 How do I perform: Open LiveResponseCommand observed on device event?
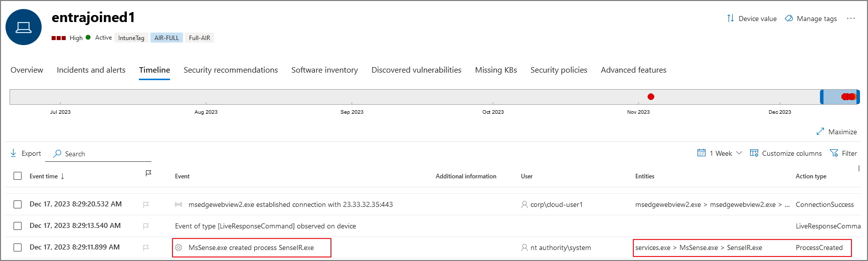click(x=265, y=226)
